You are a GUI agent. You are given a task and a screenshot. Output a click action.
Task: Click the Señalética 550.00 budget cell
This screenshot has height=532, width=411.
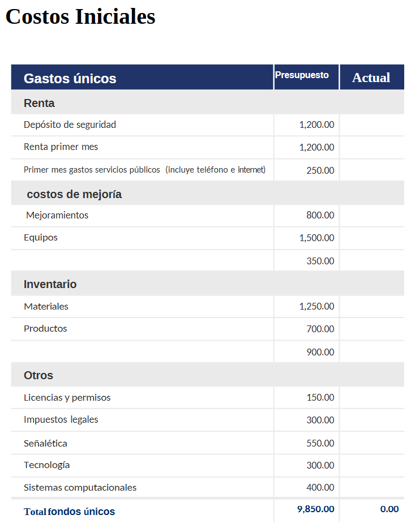(306, 443)
